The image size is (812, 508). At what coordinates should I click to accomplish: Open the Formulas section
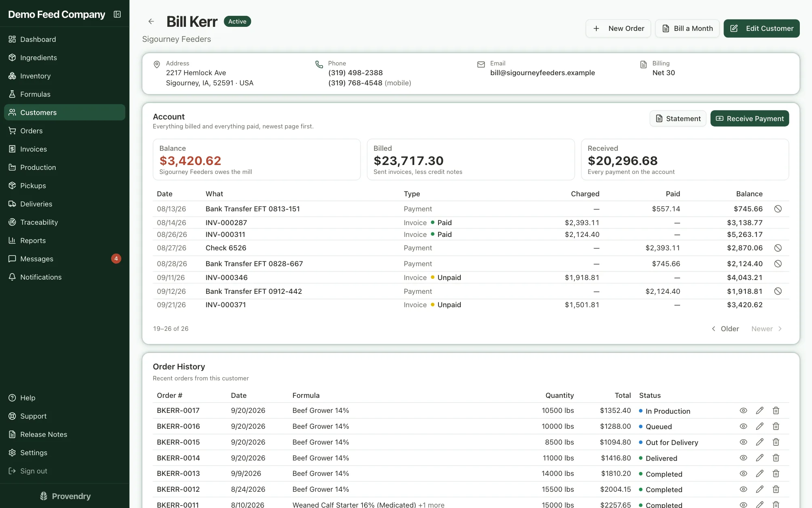pyautogui.click(x=65, y=94)
